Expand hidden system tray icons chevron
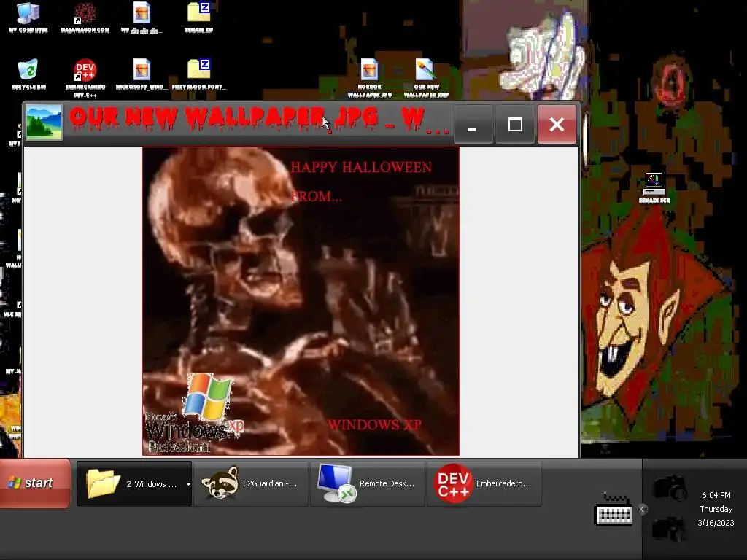The width and height of the screenshot is (747, 560). coord(642,510)
